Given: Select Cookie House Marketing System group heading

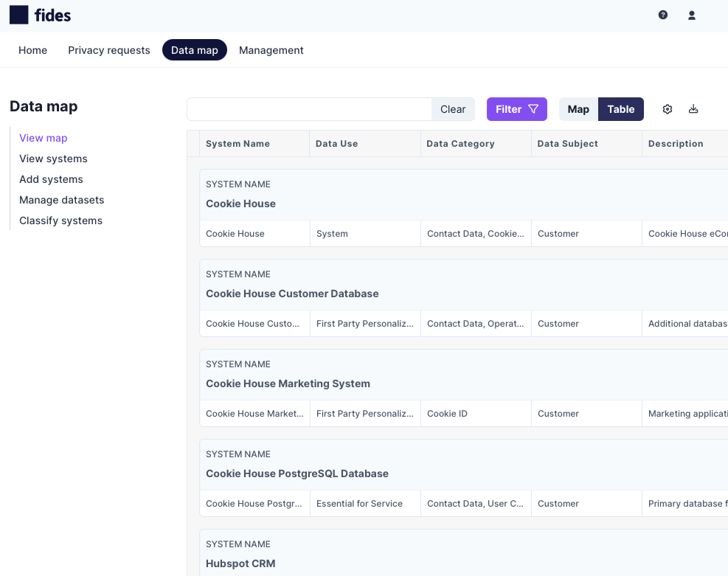Looking at the screenshot, I should 288,384.
